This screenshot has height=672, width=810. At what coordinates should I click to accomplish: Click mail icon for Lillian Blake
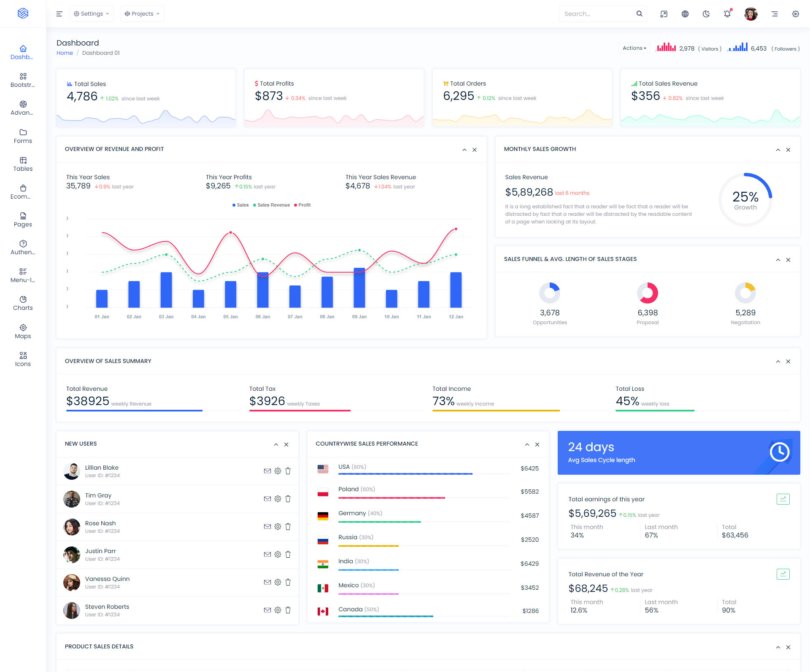coord(267,471)
